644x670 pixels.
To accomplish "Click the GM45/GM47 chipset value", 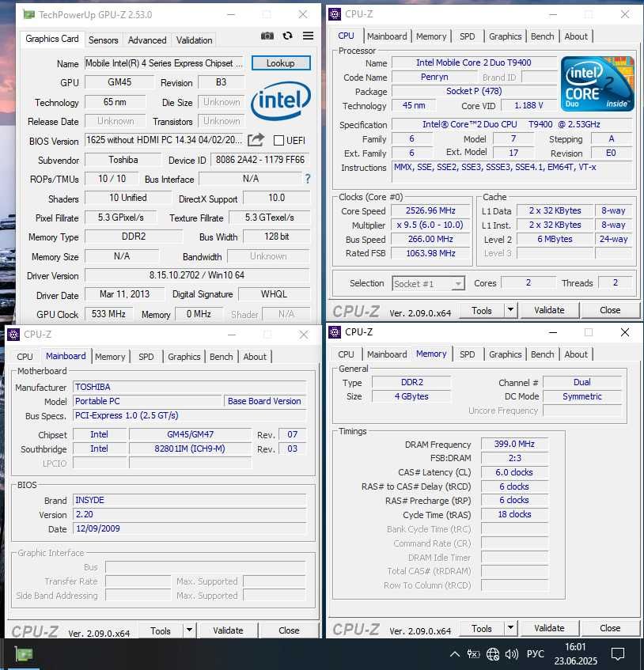I will (190, 434).
